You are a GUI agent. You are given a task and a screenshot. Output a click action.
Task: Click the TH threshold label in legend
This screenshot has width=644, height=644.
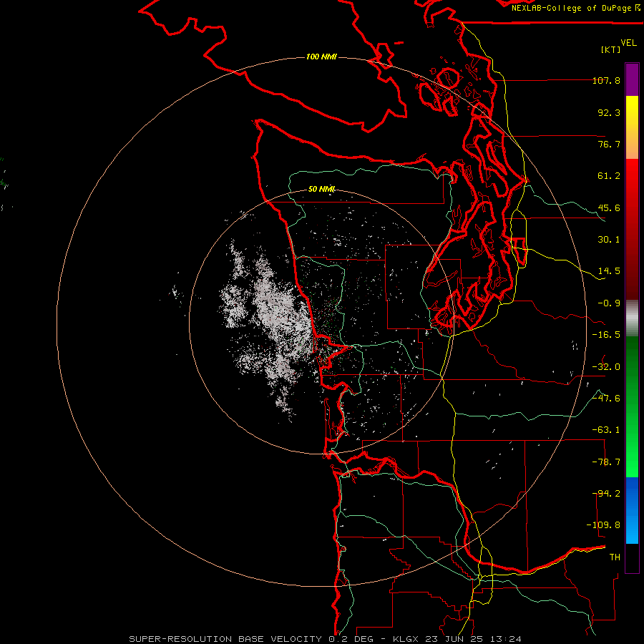(615, 557)
